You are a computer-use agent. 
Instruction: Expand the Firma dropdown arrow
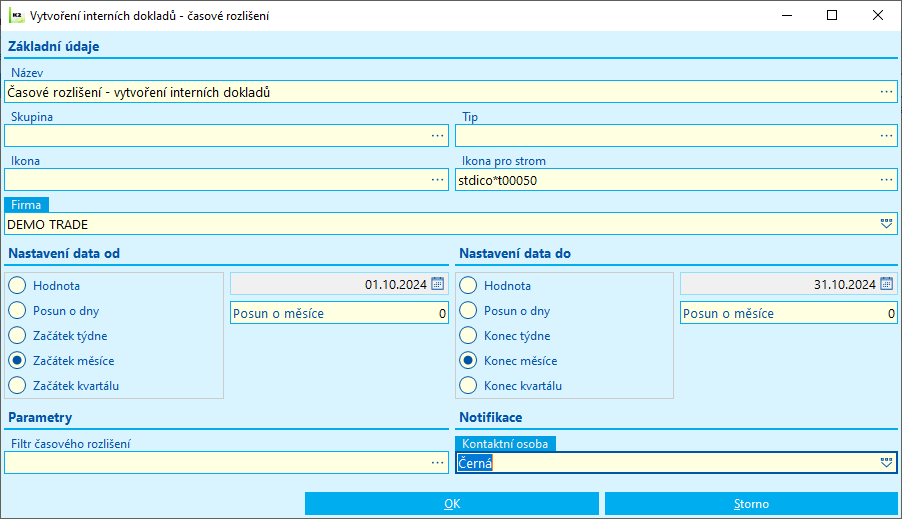[x=886, y=224]
